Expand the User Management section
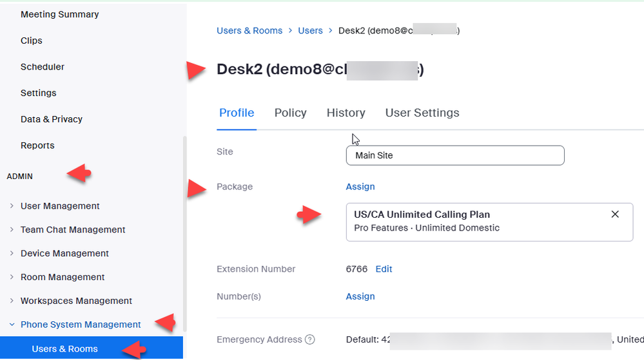644x360 pixels. [60, 206]
